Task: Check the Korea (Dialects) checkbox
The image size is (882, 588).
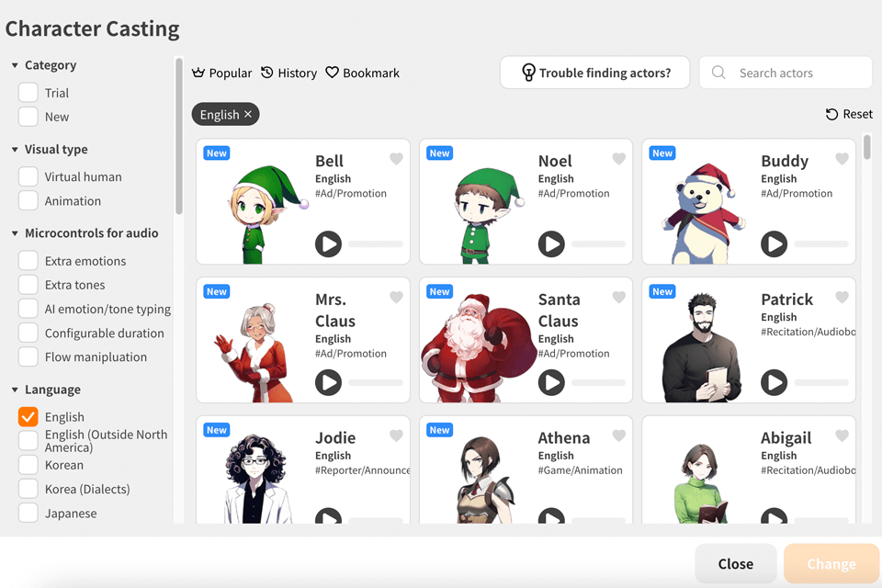Action: [28, 489]
